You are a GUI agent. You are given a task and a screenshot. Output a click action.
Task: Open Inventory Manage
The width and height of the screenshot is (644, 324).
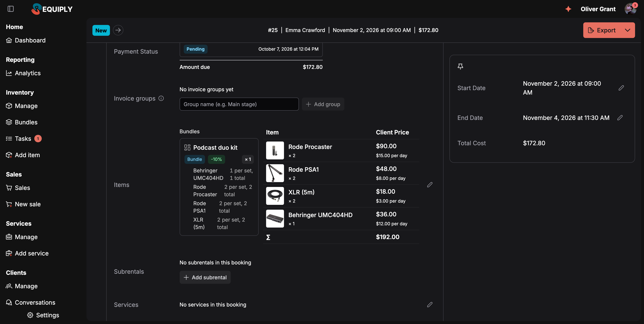[x=22, y=106]
